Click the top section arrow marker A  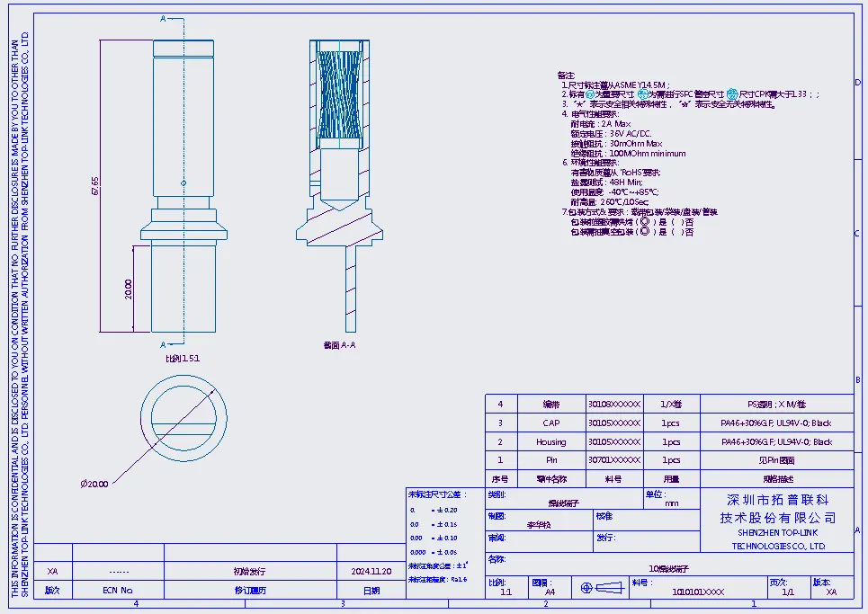pos(163,18)
